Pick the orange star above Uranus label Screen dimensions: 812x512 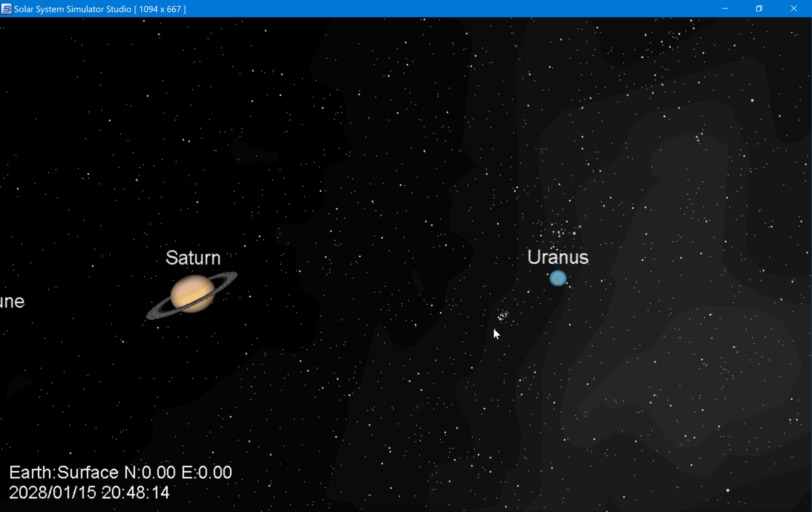coord(574,233)
